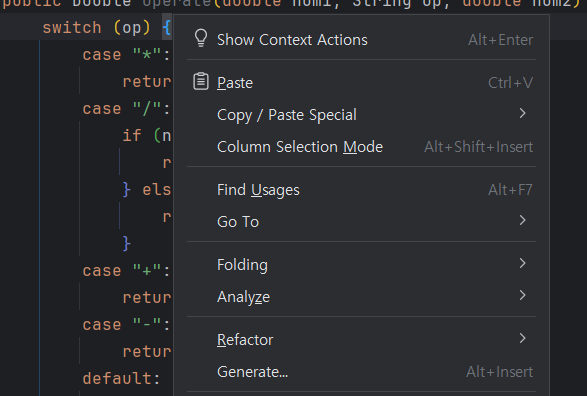This screenshot has height=396, width=587.
Task: Expand the arrow next to Refactor
Action: click(x=523, y=338)
